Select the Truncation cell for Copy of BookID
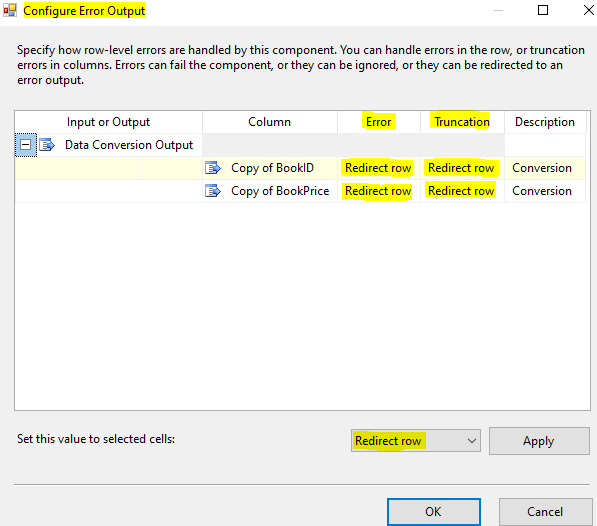This screenshot has height=526, width=597. [462, 168]
